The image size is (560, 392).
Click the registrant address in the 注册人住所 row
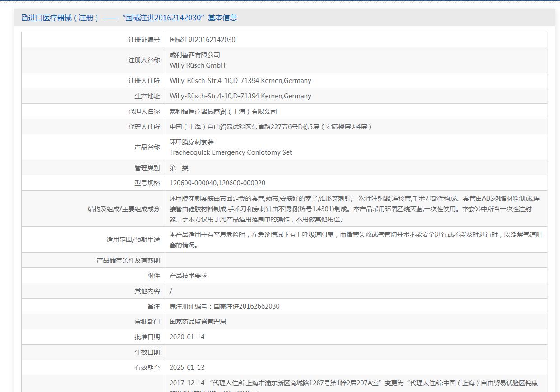[x=240, y=81]
